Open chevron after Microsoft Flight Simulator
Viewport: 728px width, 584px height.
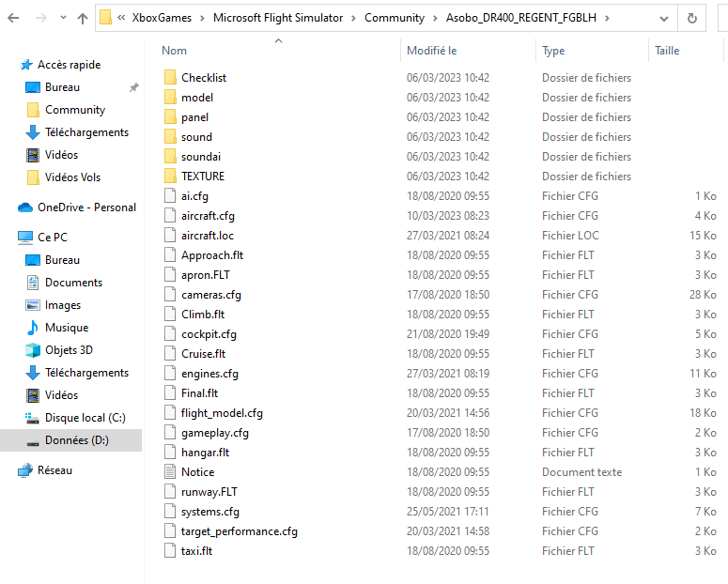[354, 18]
